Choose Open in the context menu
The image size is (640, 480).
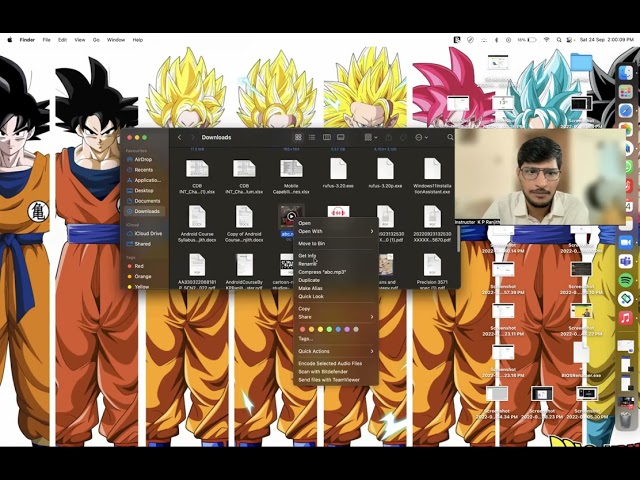point(336,223)
